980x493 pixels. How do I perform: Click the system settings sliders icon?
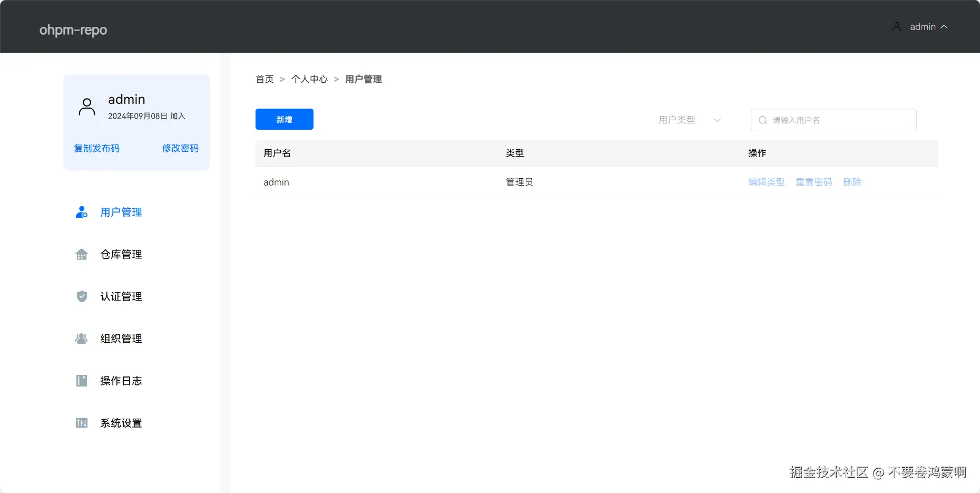point(82,423)
